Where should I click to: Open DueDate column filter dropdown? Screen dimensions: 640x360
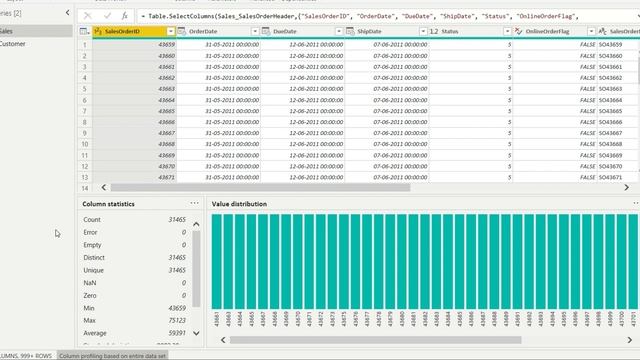click(339, 31)
